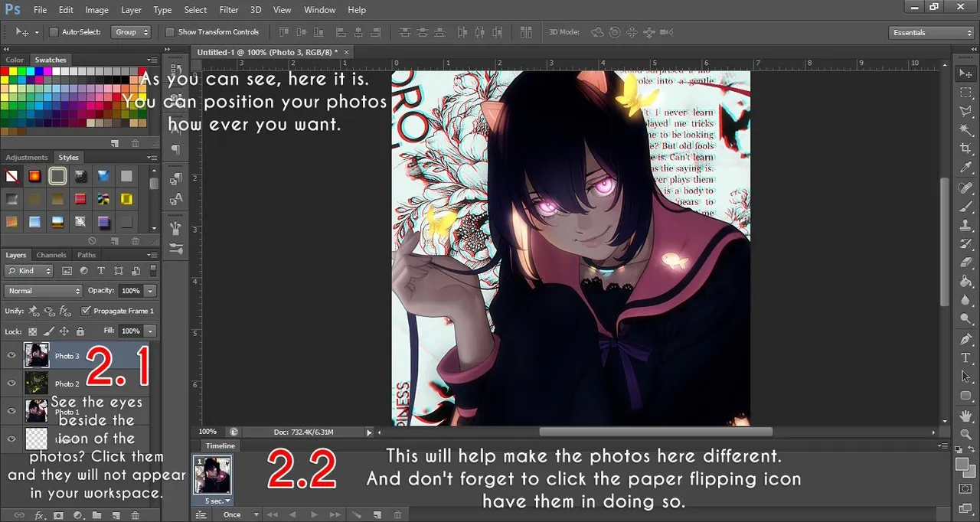
Task: Open the layer Kind filter dropdown
Action: 29,271
